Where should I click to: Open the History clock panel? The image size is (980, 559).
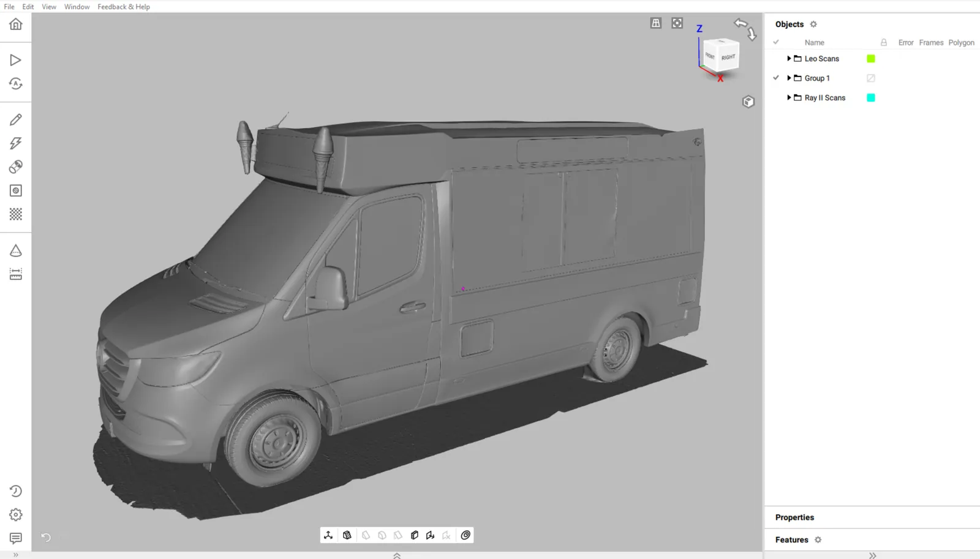coord(16,491)
